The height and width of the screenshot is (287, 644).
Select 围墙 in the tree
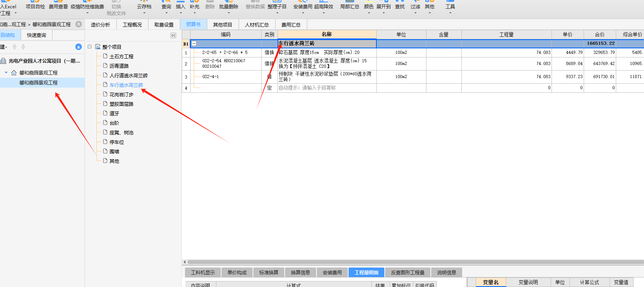tap(114, 151)
